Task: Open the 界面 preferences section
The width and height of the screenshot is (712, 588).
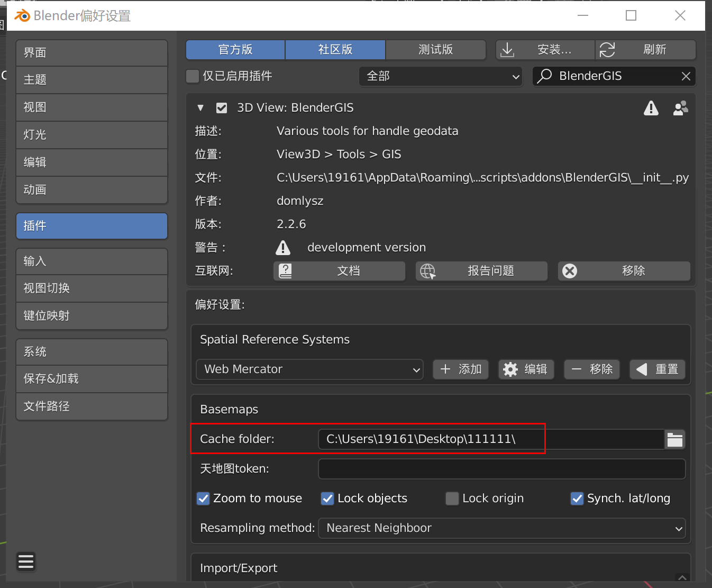Action: click(x=92, y=53)
